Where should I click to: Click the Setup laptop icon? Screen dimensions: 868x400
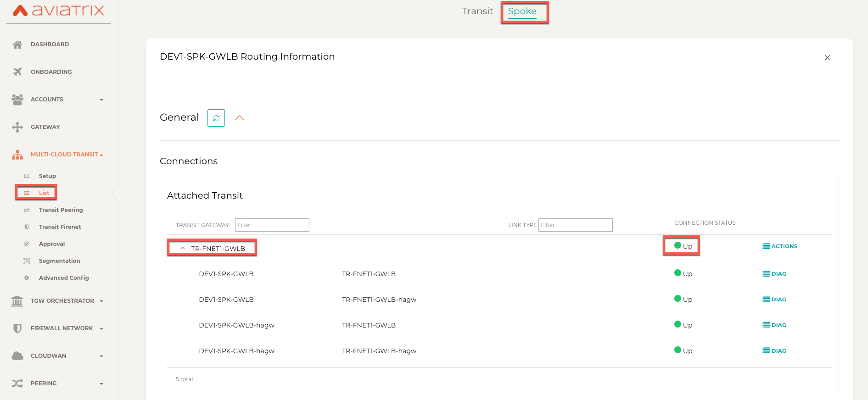click(x=27, y=176)
